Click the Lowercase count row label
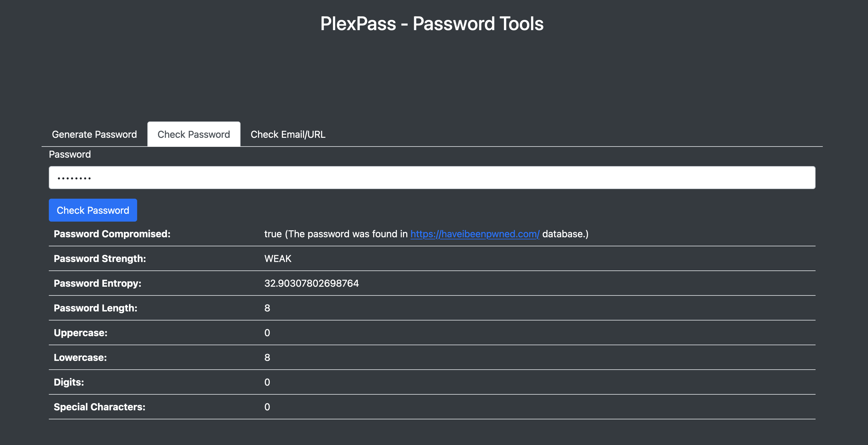 point(80,357)
